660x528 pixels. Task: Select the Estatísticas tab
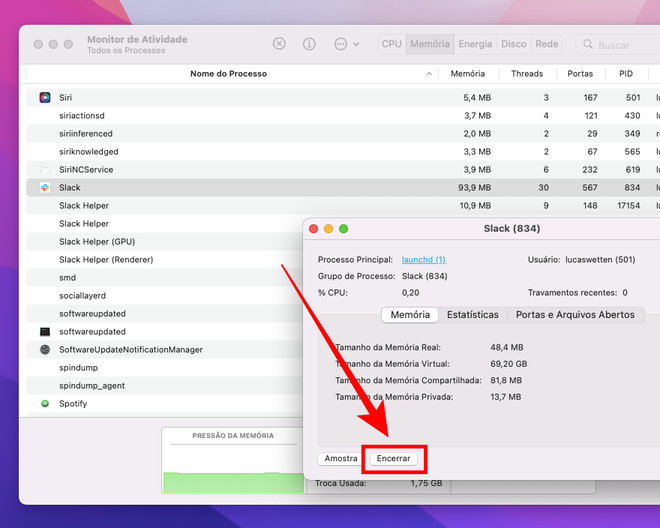point(473,315)
